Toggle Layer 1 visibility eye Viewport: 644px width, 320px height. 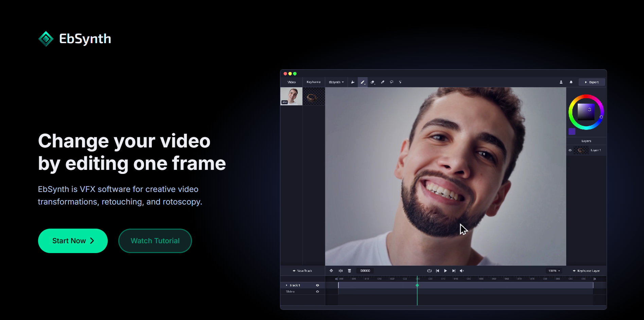coord(570,150)
